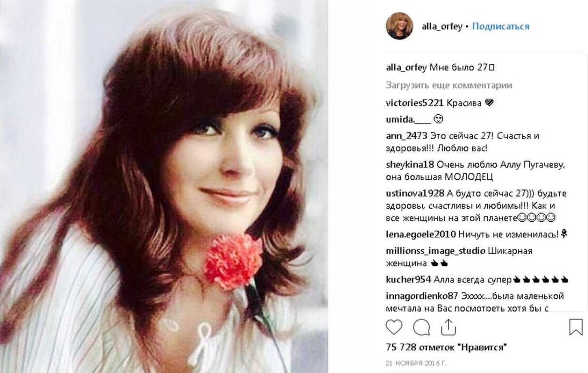Open ann_2473 user profile
This screenshot has width=588, height=373.
tap(406, 136)
